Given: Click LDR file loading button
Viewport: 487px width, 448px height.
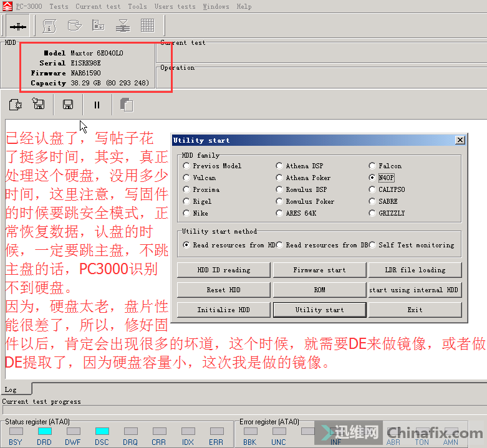Looking at the screenshot, I should point(415,270).
